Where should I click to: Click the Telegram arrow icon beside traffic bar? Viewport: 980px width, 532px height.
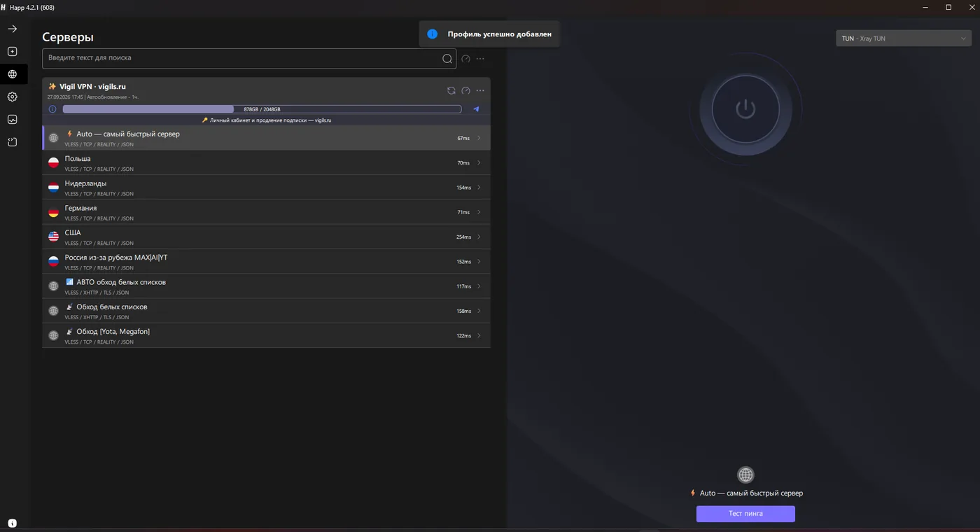(x=477, y=109)
